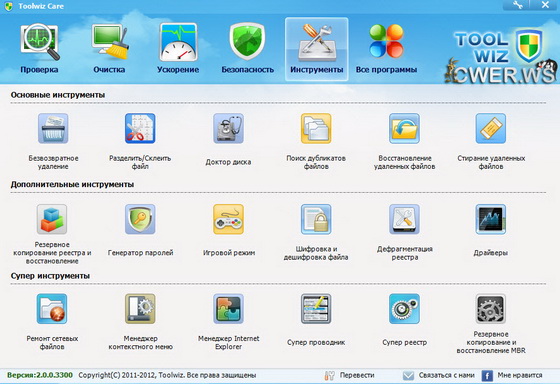Viewport: 560px width, 384px height.
Task: Click the Игровой режим label
Action: coord(229,253)
